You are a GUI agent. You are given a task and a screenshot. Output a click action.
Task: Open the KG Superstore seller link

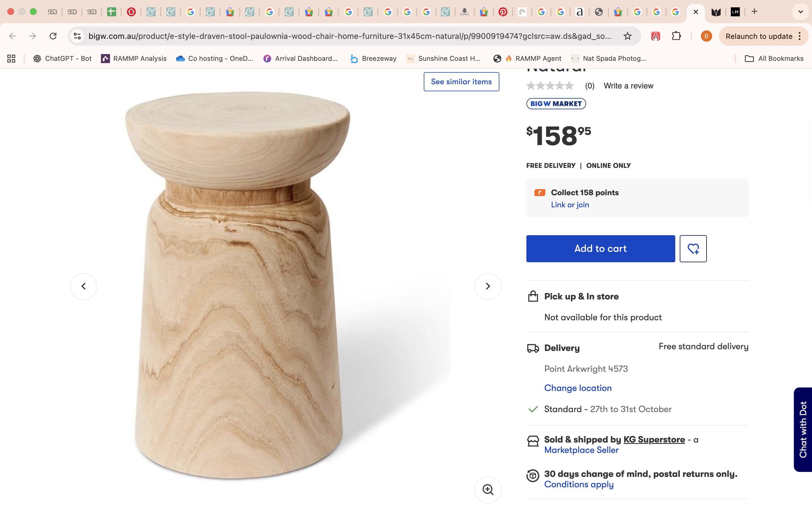coord(654,439)
